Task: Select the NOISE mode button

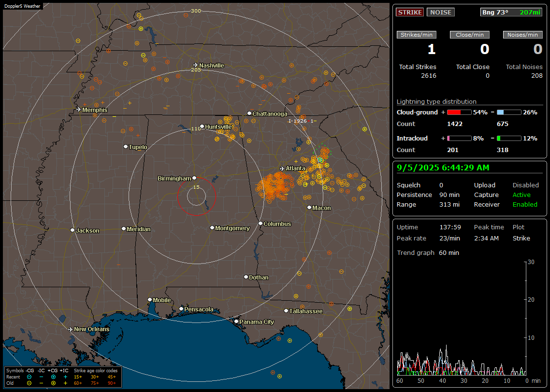Action: coord(441,12)
